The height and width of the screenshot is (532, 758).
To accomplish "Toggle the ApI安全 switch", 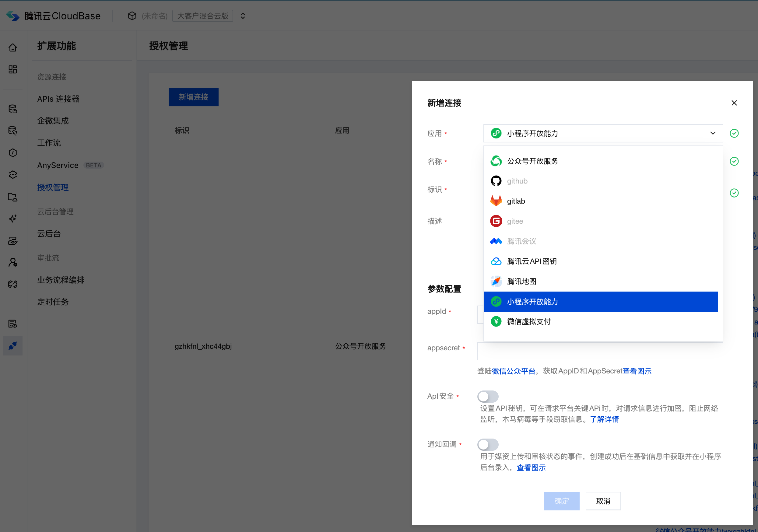I will (x=487, y=396).
